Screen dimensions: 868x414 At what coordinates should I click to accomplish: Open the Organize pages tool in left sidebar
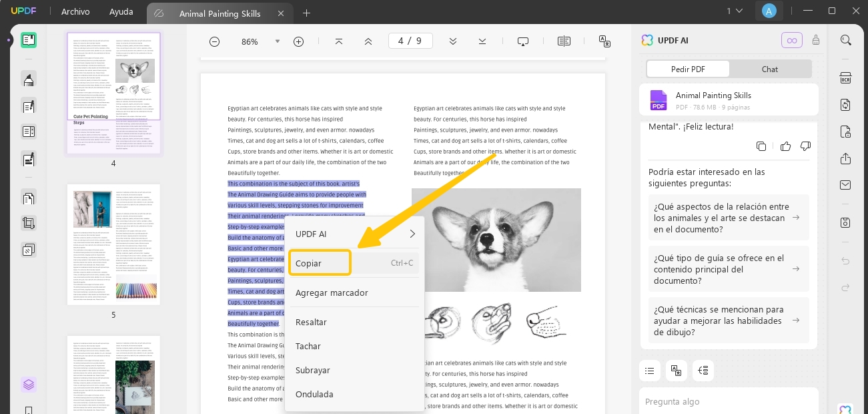click(x=29, y=132)
